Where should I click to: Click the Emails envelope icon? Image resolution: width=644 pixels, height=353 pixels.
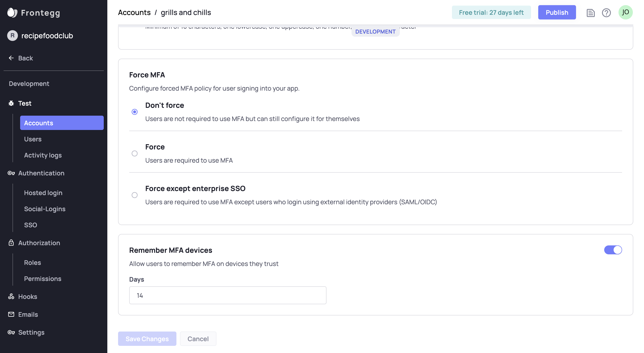tap(11, 314)
